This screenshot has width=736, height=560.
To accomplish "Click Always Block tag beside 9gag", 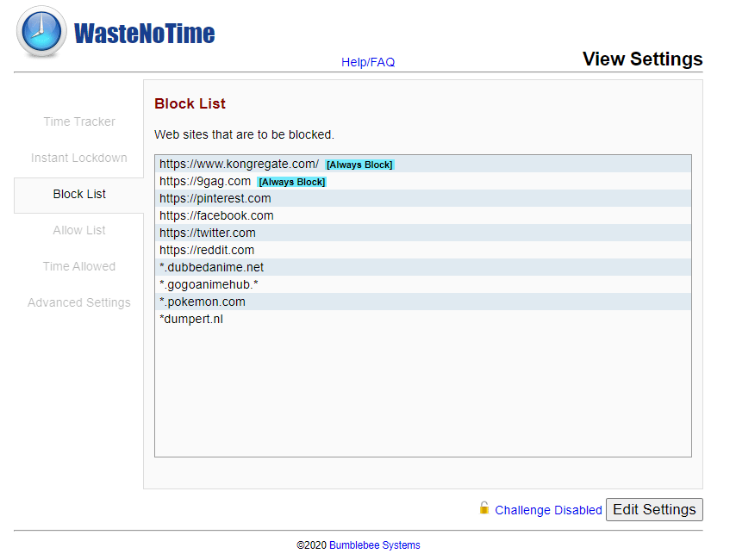I will (292, 182).
